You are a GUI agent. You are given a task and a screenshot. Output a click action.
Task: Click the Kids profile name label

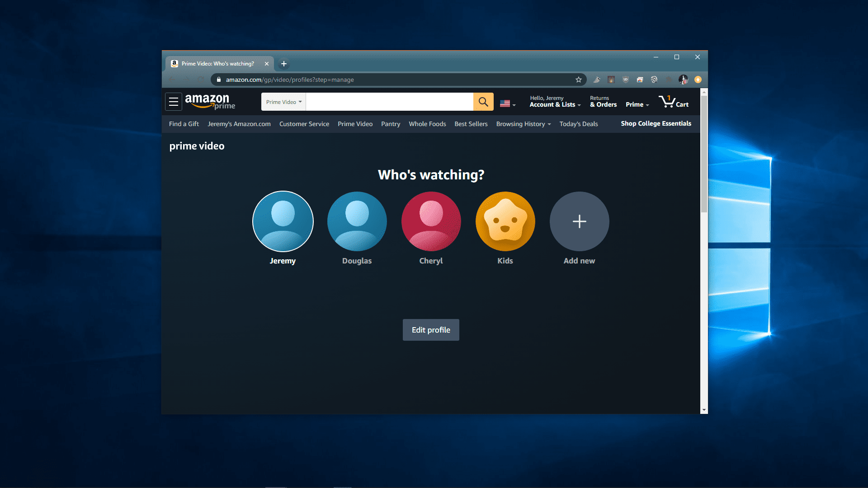coord(505,261)
